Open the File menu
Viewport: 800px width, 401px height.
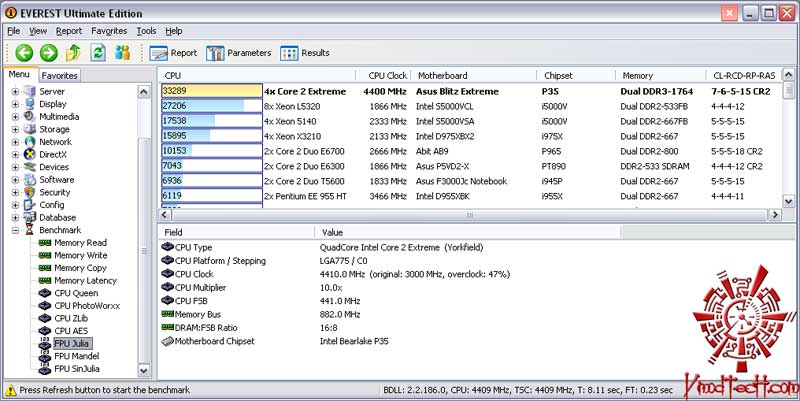(13, 31)
